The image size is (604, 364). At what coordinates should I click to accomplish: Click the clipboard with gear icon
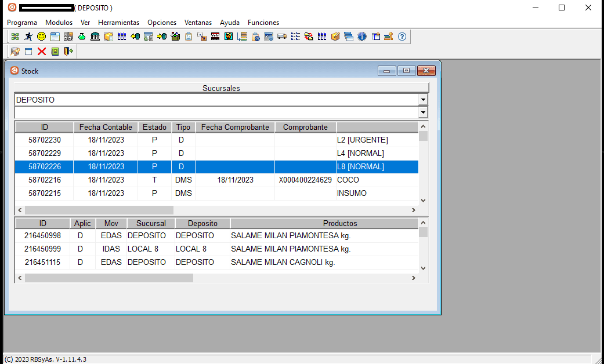[255, 37]
